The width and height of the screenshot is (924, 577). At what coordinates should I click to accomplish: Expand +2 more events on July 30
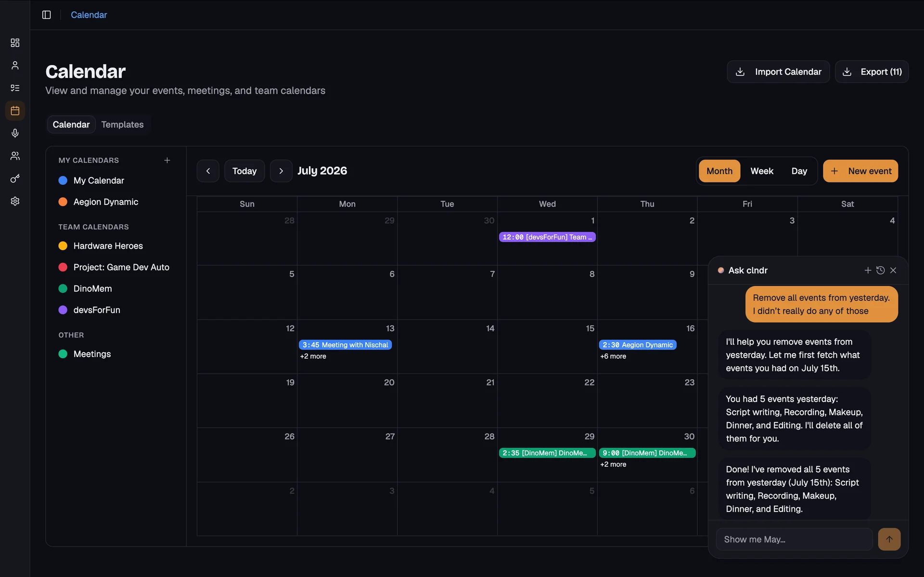[x=613, y=464]
